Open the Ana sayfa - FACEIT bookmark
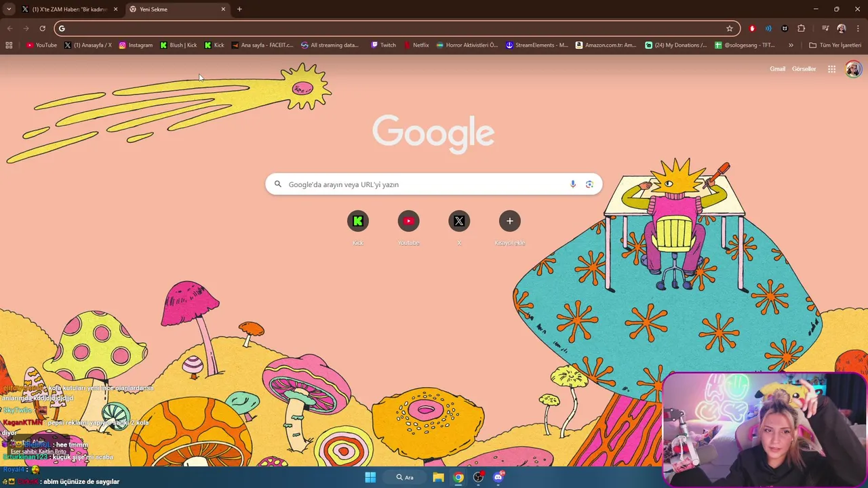 pyautogui.click(x=262, y=45)
